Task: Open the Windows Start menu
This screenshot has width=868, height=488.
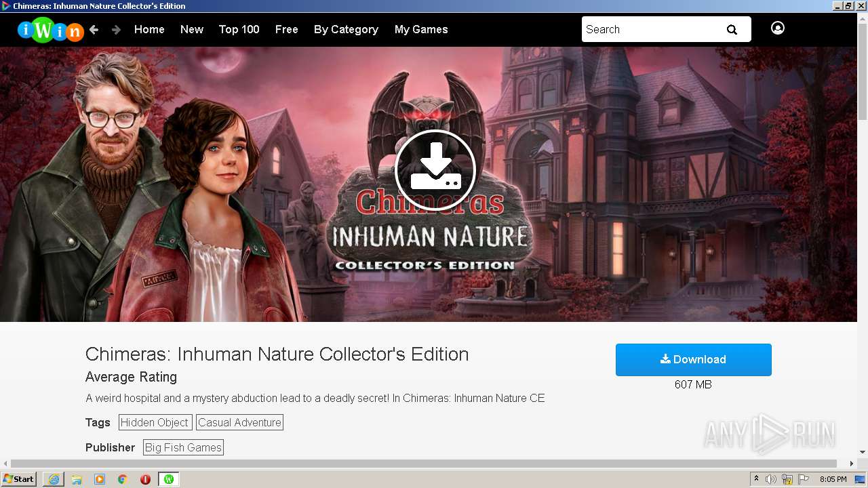Action: 19,479
